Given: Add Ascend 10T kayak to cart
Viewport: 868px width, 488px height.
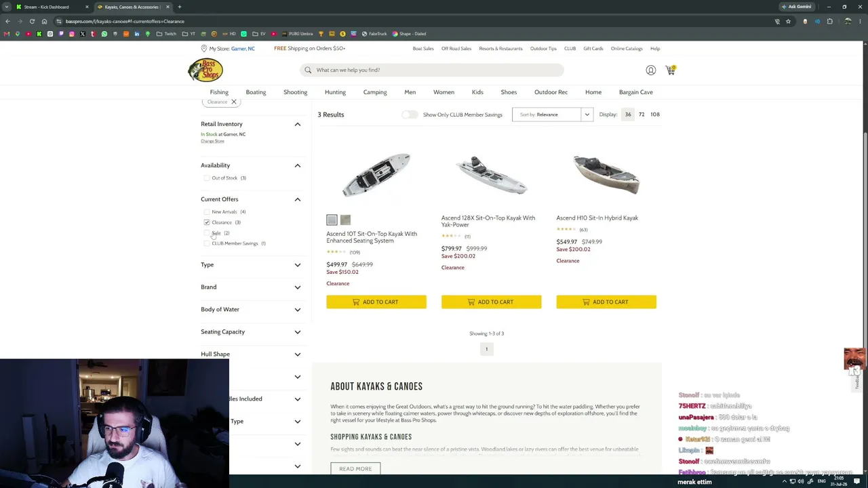Looking at the screenshot, I should [x=376, y=302].
